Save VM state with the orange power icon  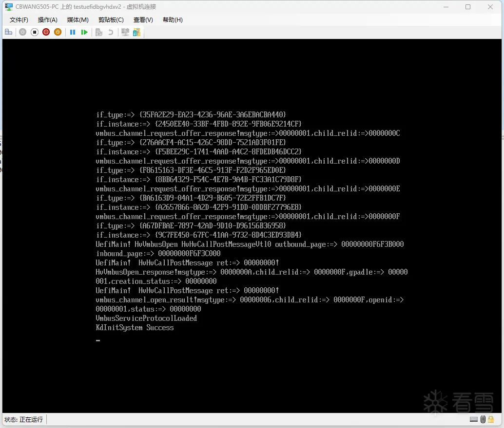[x=58, y=32]
